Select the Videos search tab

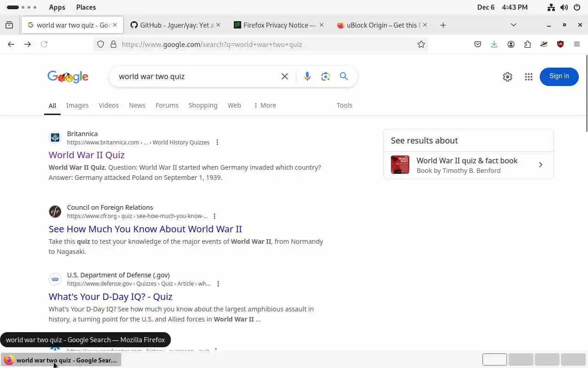point(109,105)
